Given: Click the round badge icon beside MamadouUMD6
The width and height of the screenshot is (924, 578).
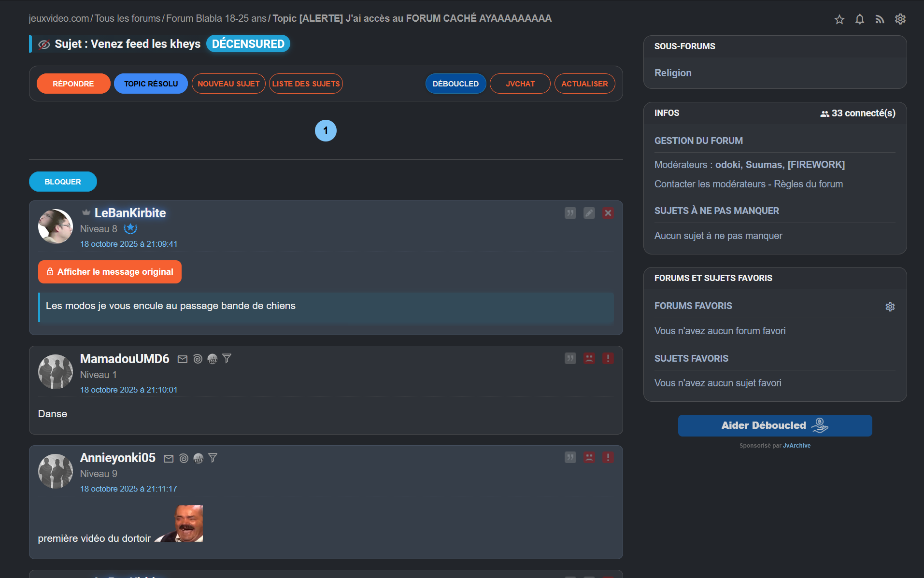Looking at the screenshot, I should click(x=213, y=359).
